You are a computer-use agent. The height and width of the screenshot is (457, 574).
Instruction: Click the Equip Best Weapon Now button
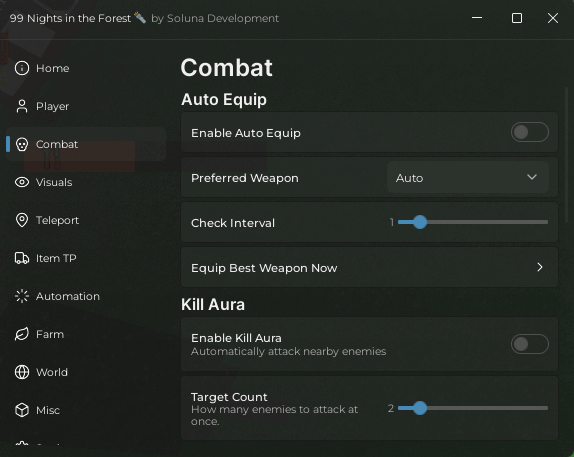coord(369,267)
